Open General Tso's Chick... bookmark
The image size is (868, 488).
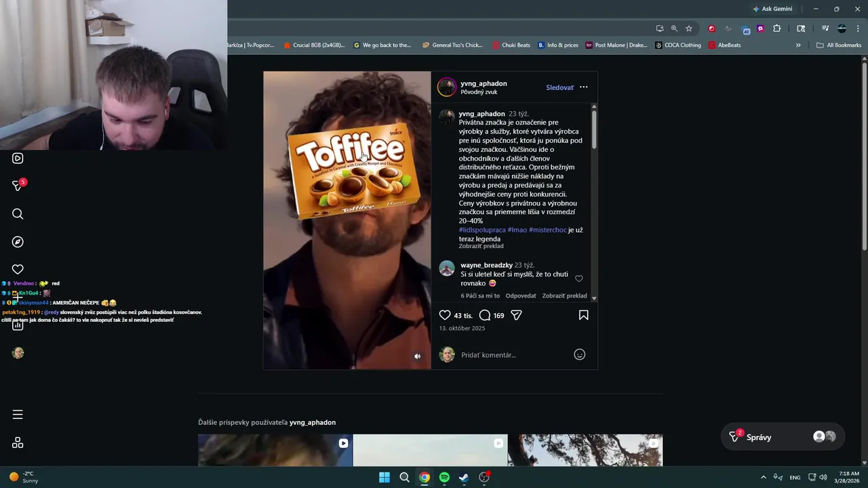pos(452,45)
